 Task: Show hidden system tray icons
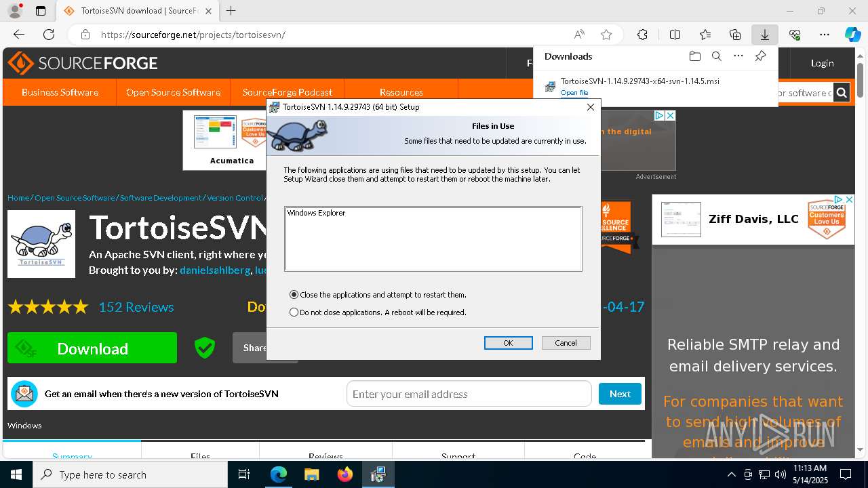tap(731, 474)
